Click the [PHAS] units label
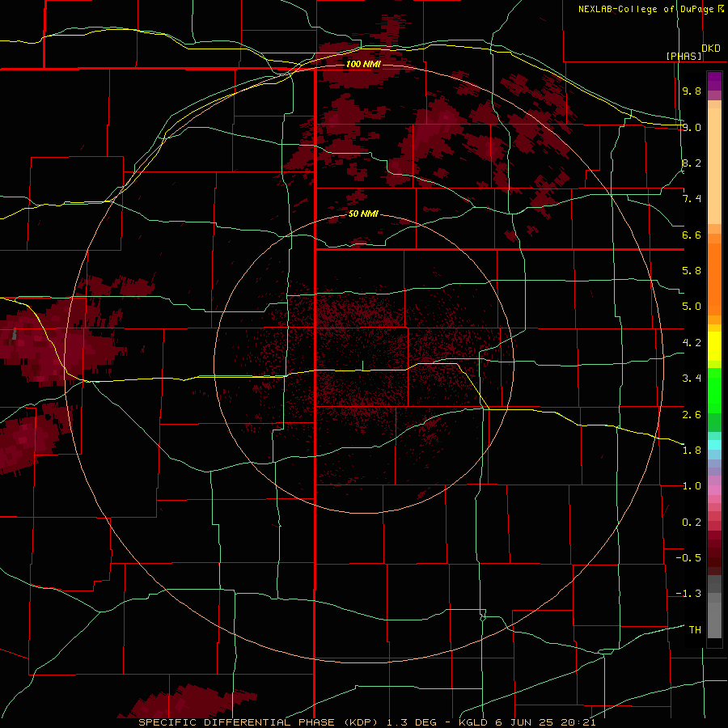 pos(684,56)
